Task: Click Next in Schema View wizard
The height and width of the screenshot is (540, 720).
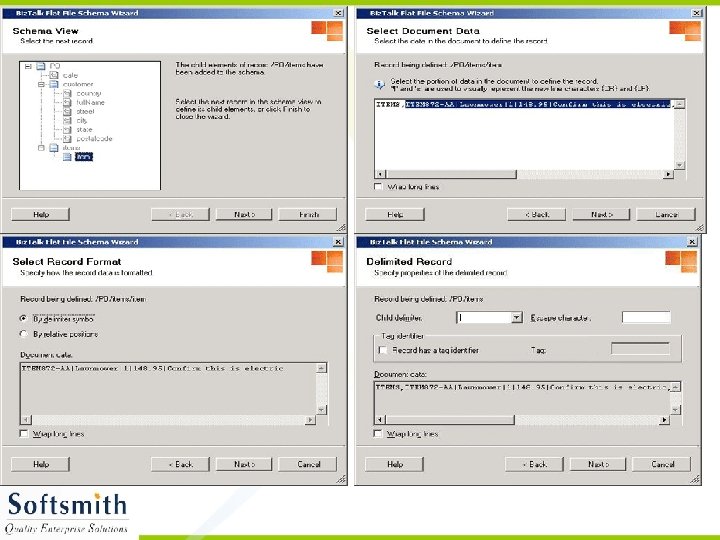Action: tap(244, 214)
